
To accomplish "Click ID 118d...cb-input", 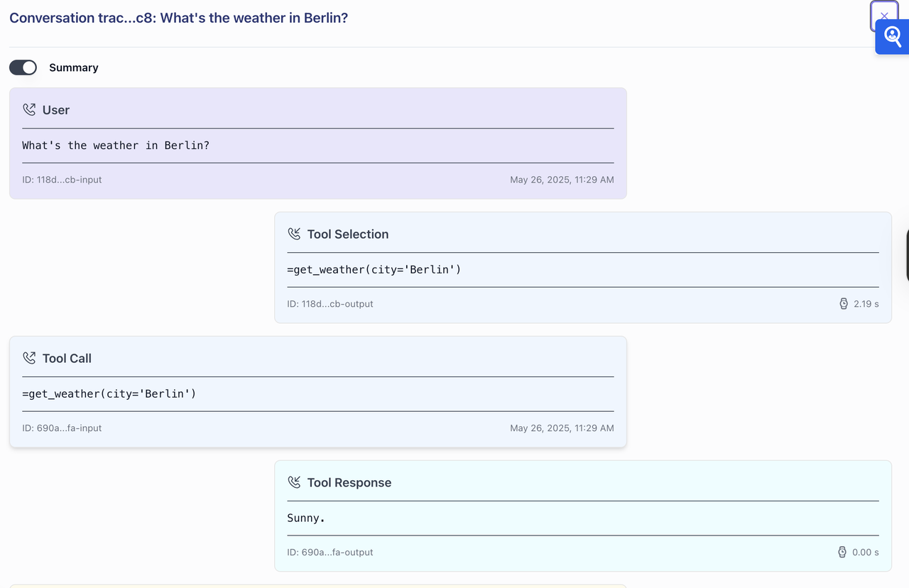I will [62, 180].
